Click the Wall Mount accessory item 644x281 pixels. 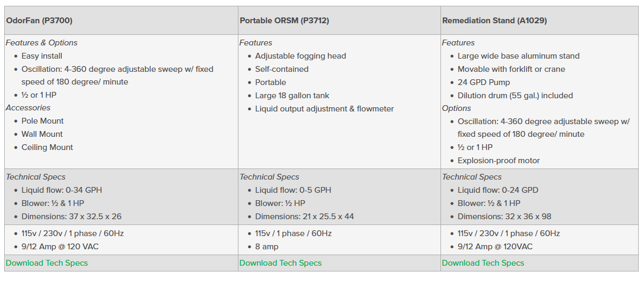(x=42, y=134)
